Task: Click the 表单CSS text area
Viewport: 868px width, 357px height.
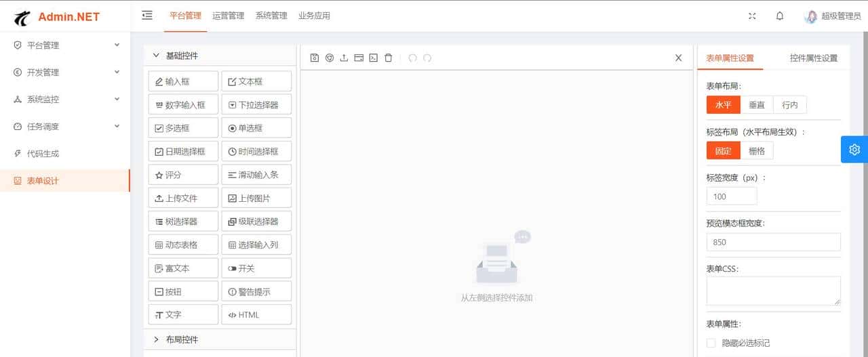Action: [x=774, y=291]
